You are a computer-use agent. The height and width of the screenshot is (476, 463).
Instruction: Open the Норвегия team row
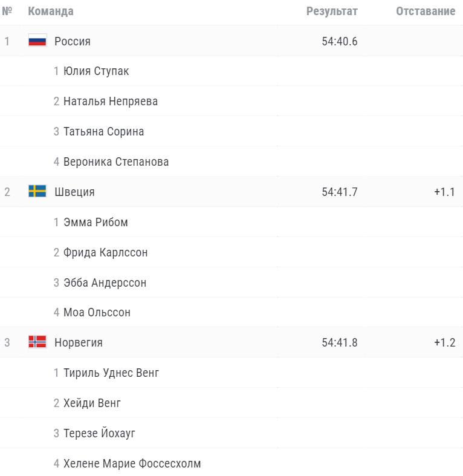231,342
